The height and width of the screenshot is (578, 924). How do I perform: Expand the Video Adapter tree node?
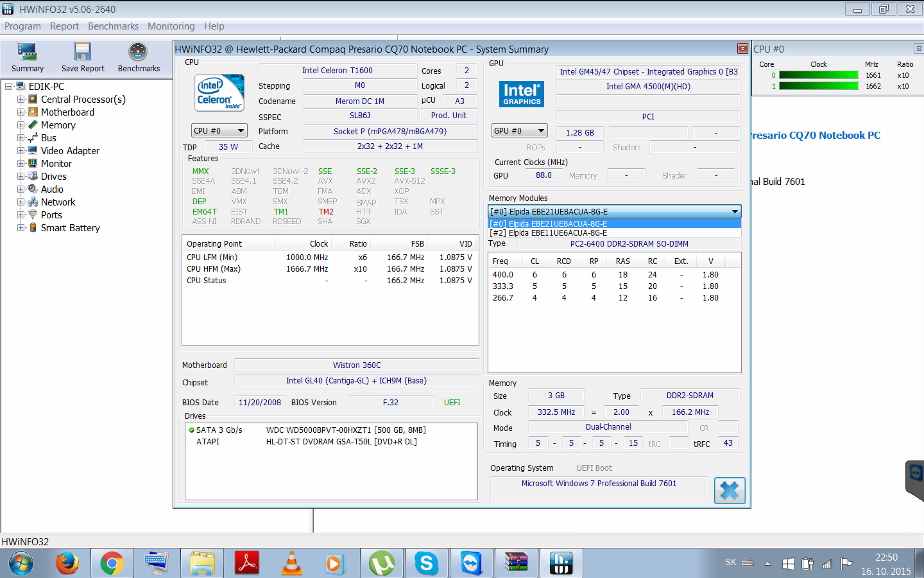click(x=21, y=151)
